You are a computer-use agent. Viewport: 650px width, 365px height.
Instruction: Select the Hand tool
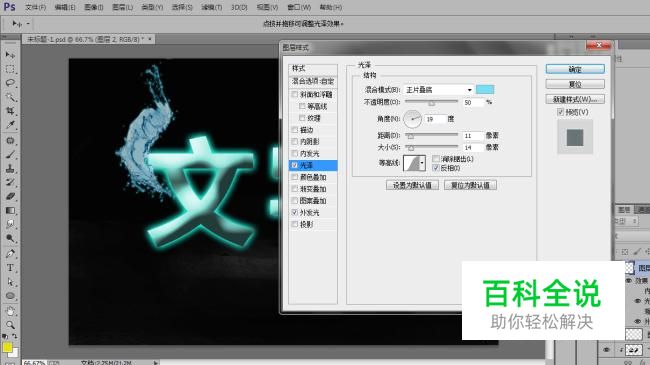pos(10,311)
